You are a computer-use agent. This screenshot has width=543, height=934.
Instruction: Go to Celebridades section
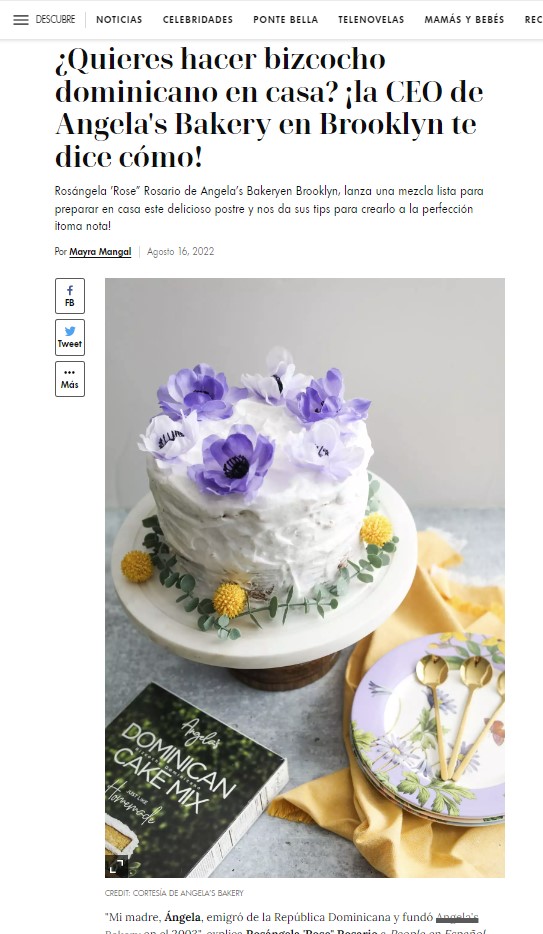(x=198, y=20)
